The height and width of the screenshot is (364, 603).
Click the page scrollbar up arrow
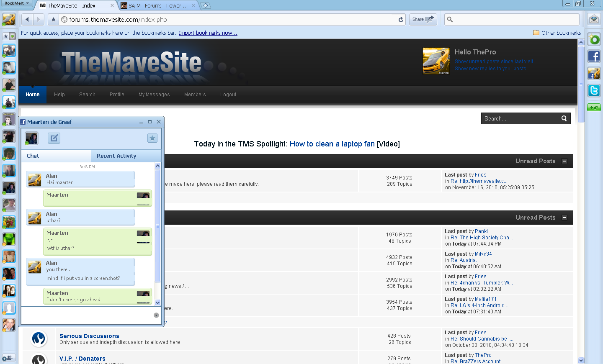point(581,42)
